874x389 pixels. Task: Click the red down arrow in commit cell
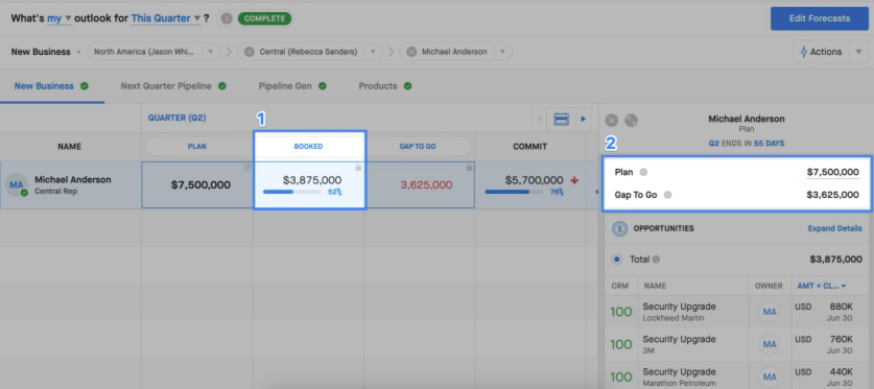pyautogui.click(x=575, y=180)
